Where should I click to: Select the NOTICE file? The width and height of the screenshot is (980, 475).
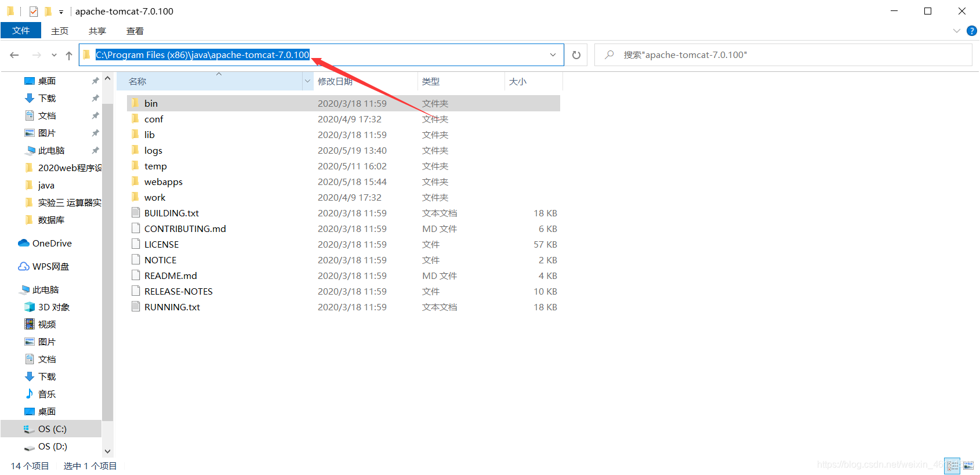click(343, 260)
